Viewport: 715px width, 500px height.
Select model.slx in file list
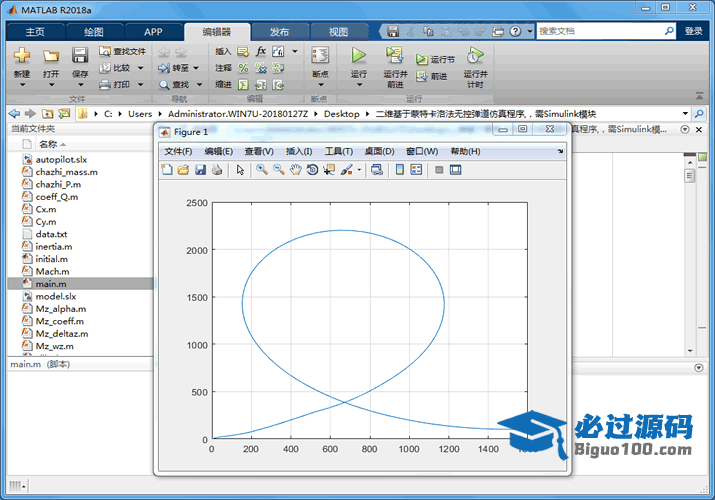[x=56, y=296]
